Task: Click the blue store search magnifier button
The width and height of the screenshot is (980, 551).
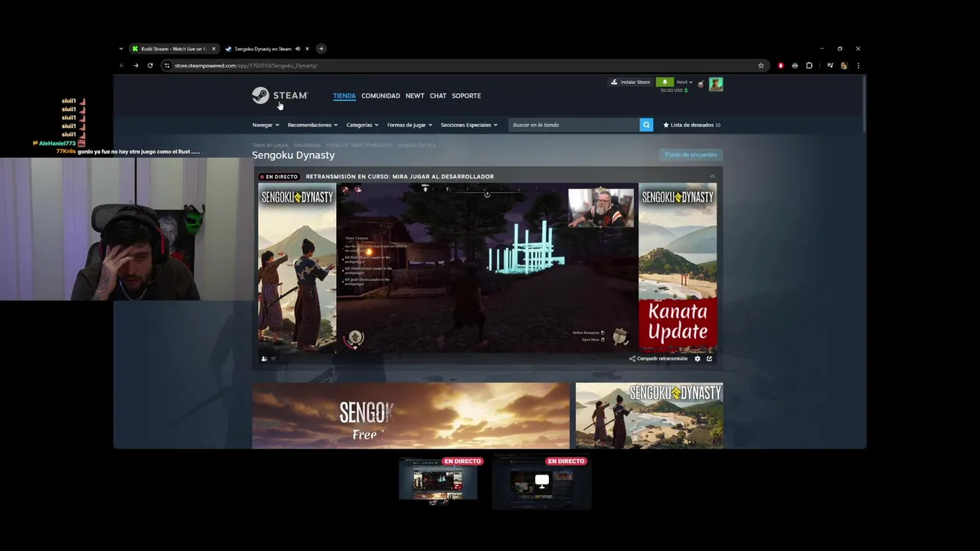Action: click(x=646, y=125)
